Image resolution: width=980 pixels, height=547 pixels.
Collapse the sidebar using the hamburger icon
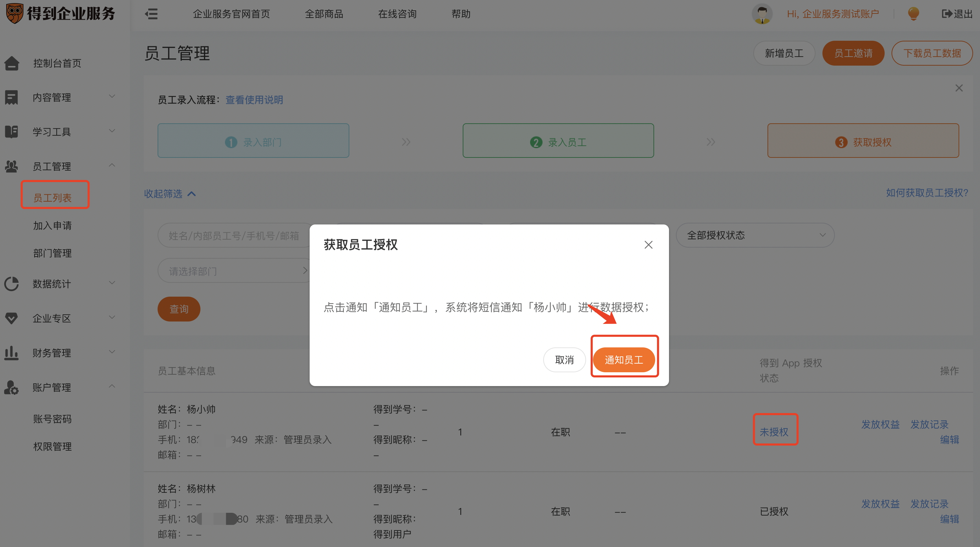(151, 14)
